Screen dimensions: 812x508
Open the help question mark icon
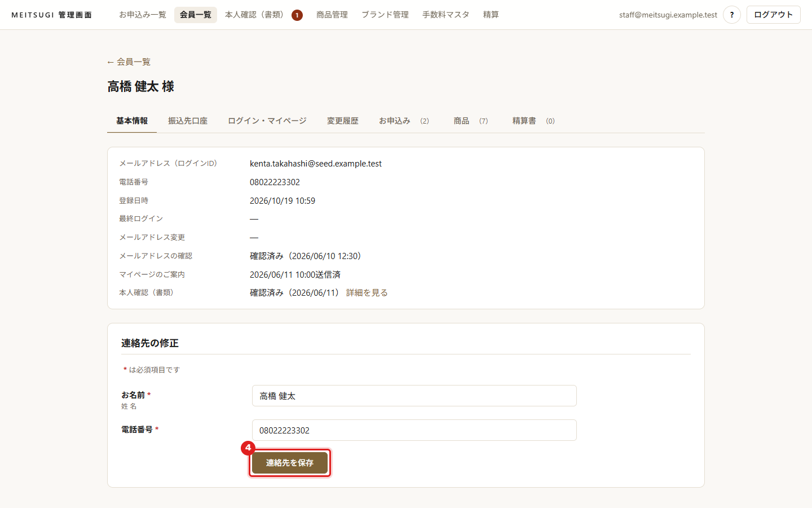pos(732,15)
